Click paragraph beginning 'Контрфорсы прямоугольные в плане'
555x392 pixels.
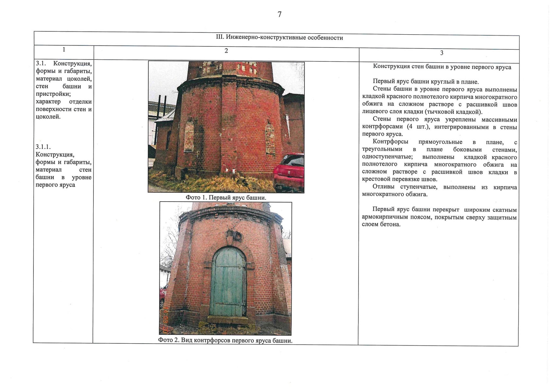coord(440,160)
